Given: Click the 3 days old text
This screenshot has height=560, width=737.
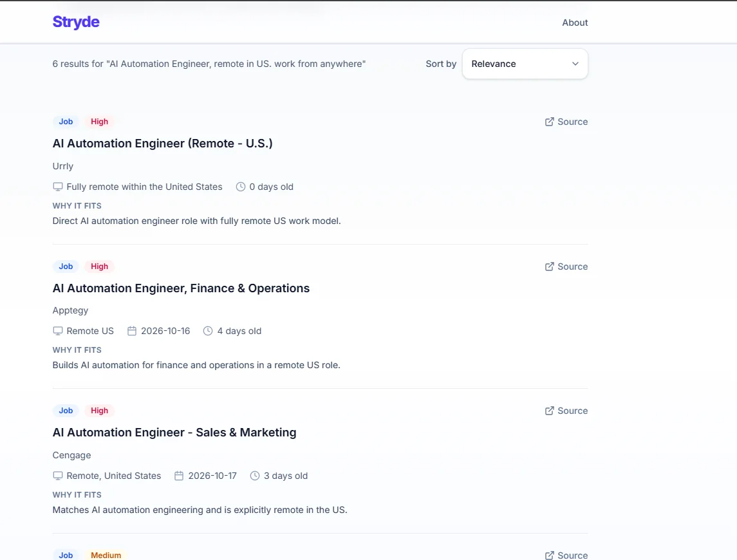Looking at the screenshot, I should click(x=286, y=476).
